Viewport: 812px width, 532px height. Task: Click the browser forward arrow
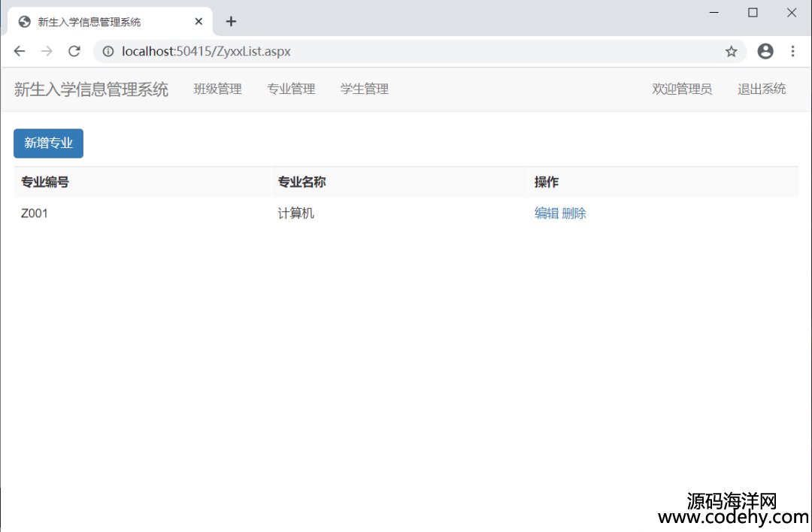click(47, 51)
